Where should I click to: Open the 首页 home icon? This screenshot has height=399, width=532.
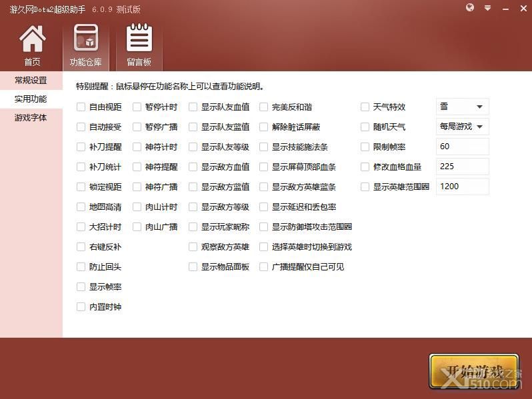point(32,46)
